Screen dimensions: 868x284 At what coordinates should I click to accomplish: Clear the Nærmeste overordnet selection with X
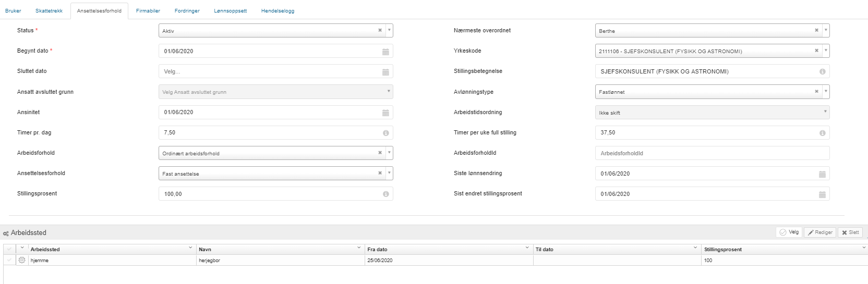pos(816,30)
